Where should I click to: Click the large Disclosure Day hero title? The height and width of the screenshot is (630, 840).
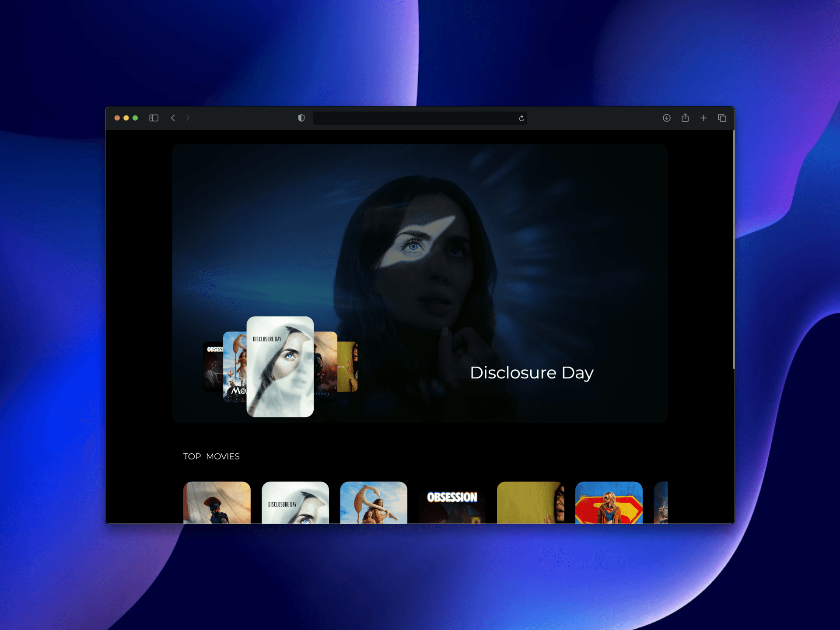(x=532, y=373)
